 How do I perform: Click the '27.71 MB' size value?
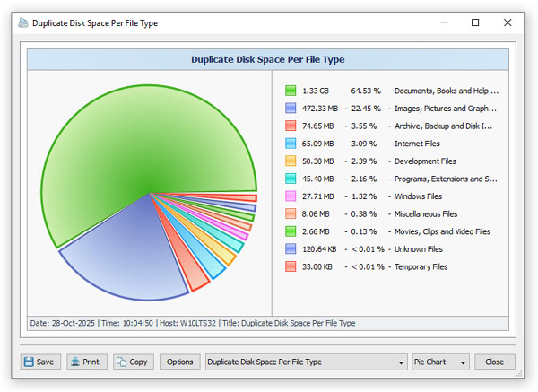pyautogui.click(x=317, y=196)
